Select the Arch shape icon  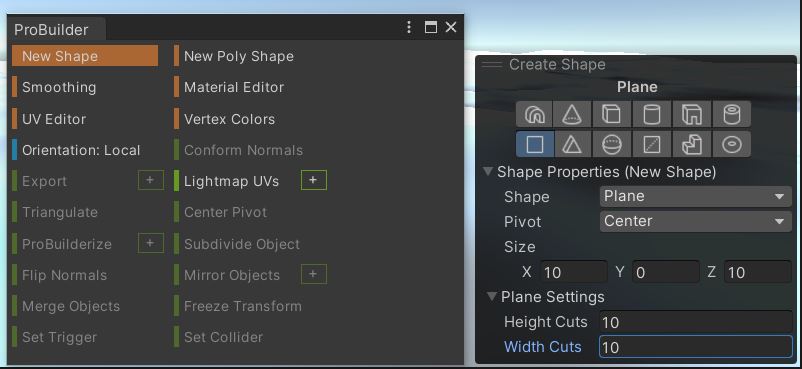click(534, 114)
